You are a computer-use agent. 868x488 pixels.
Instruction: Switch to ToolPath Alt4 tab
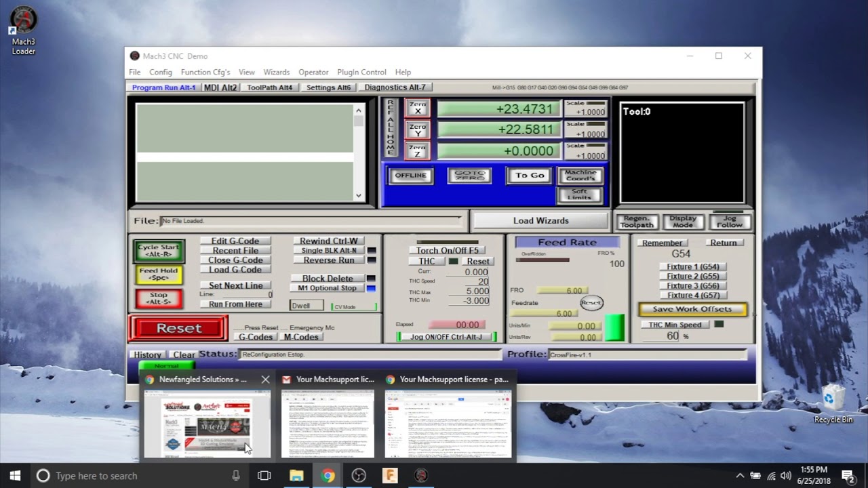pyautogui.click(x=269, y=87)
